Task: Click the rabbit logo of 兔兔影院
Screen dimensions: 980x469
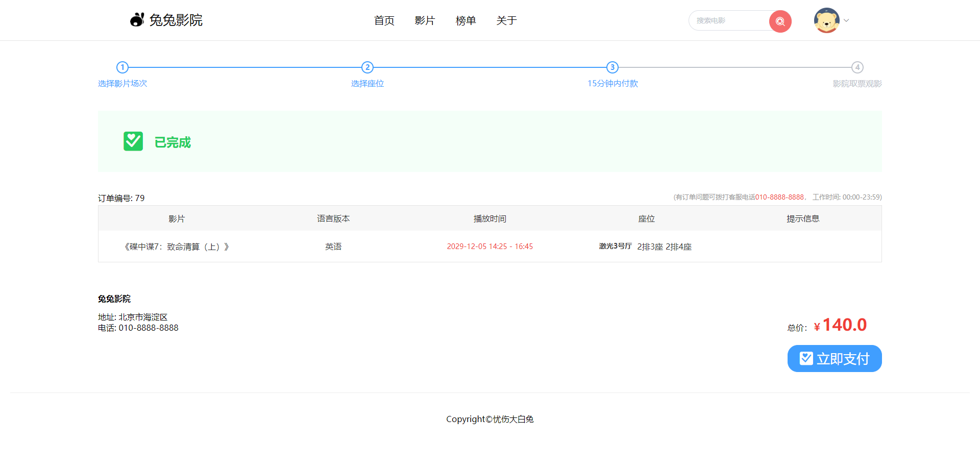Action: click(x=136, y=19)
